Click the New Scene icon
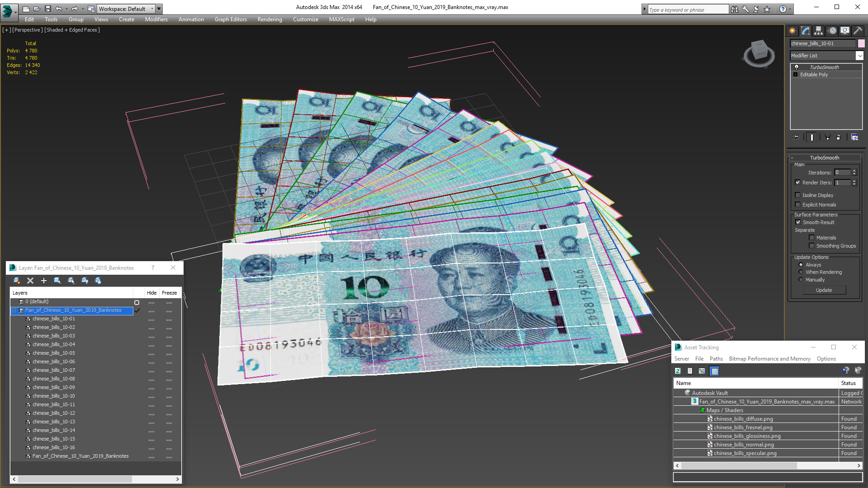 tap(26, 9)
